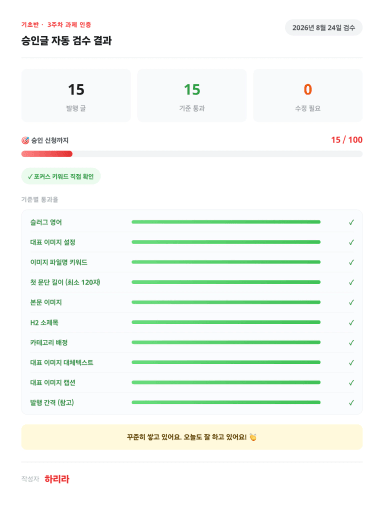The image size is (384, 506).
Task: Click the checkmark on the 본문 이미지 row
Action: (351, 302)
